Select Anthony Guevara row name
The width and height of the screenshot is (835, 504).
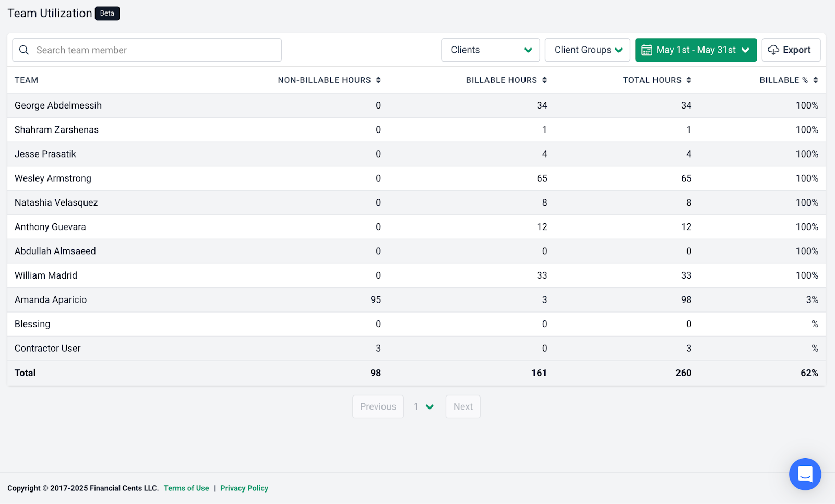50,227
